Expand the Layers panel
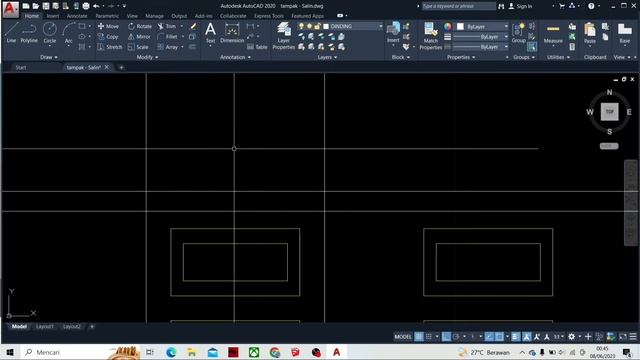 click(327, 57)
